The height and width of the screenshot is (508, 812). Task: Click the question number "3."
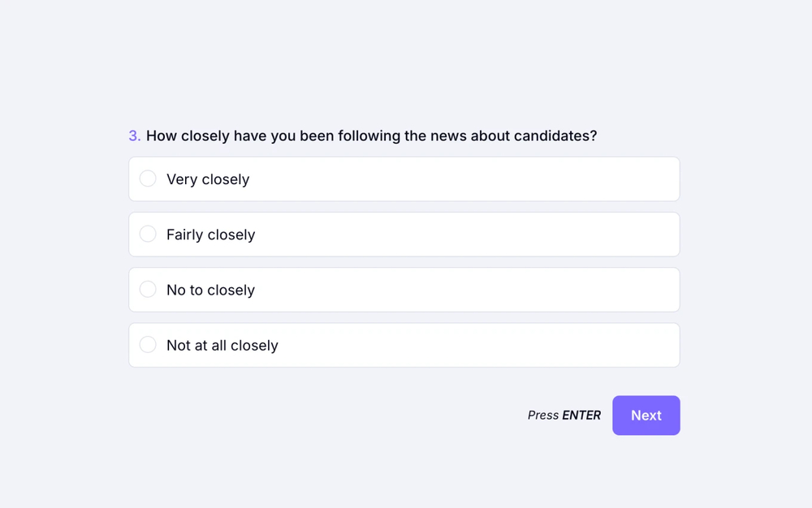pos(135,136)
